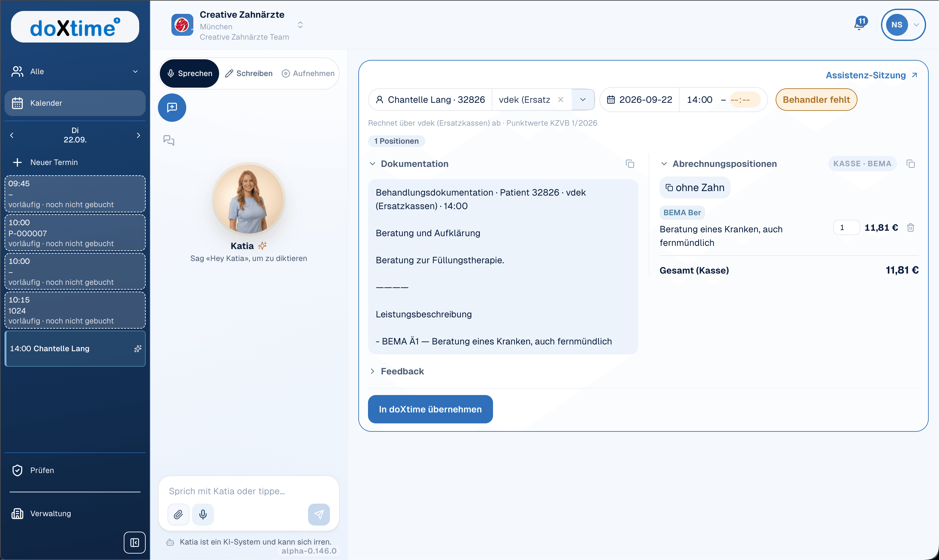The height and width of the screenshot is (560, 939).
Task: Focus the Sprich mit Katia text field
Action: point(249,491)
